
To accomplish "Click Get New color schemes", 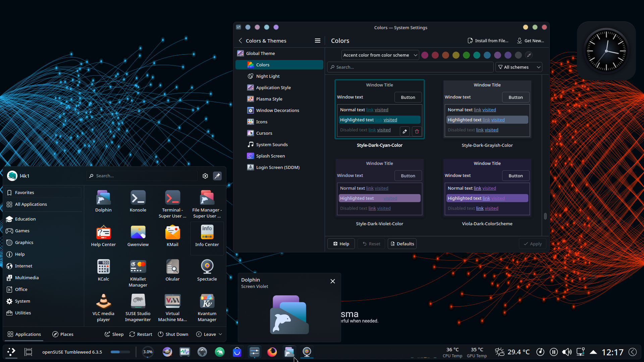I will pyautogui.click(x=530, y=41).
